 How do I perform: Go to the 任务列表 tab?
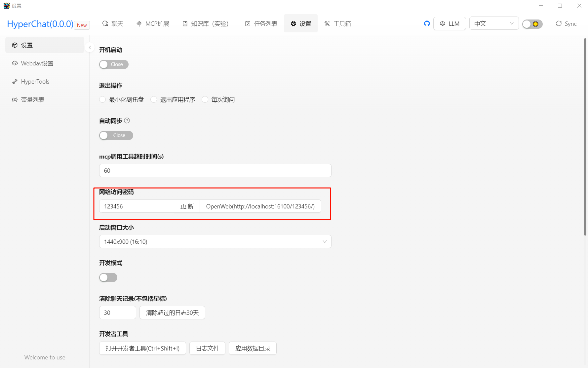(261, 23)
